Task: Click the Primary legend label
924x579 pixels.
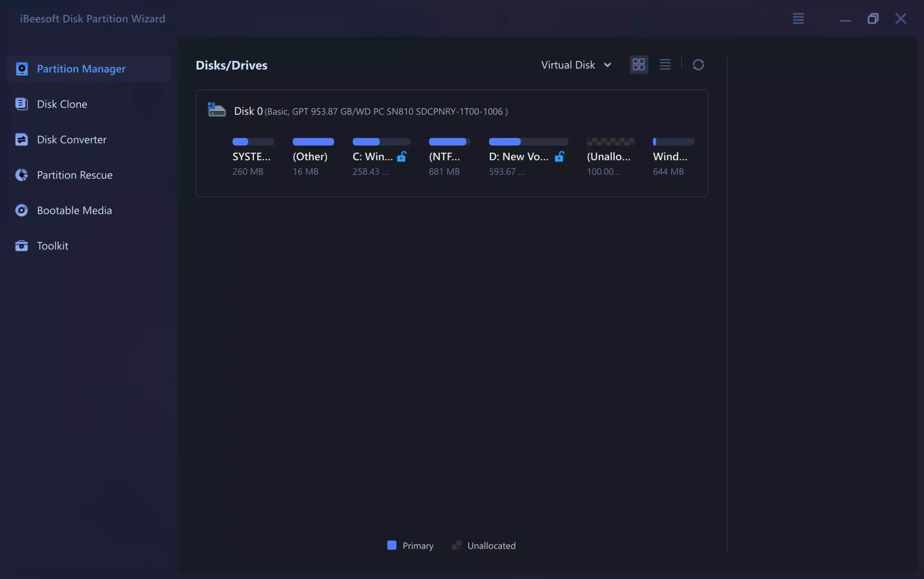Action: point(418,546)
